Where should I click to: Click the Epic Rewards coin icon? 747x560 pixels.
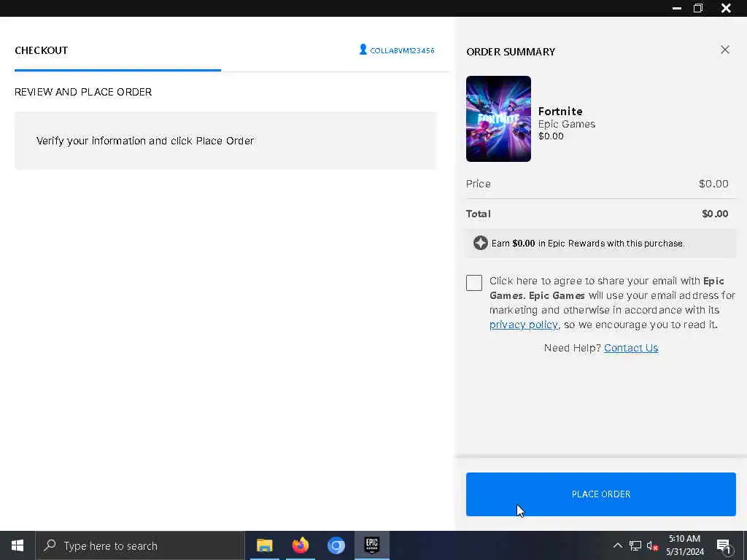(x=480, y=243)
